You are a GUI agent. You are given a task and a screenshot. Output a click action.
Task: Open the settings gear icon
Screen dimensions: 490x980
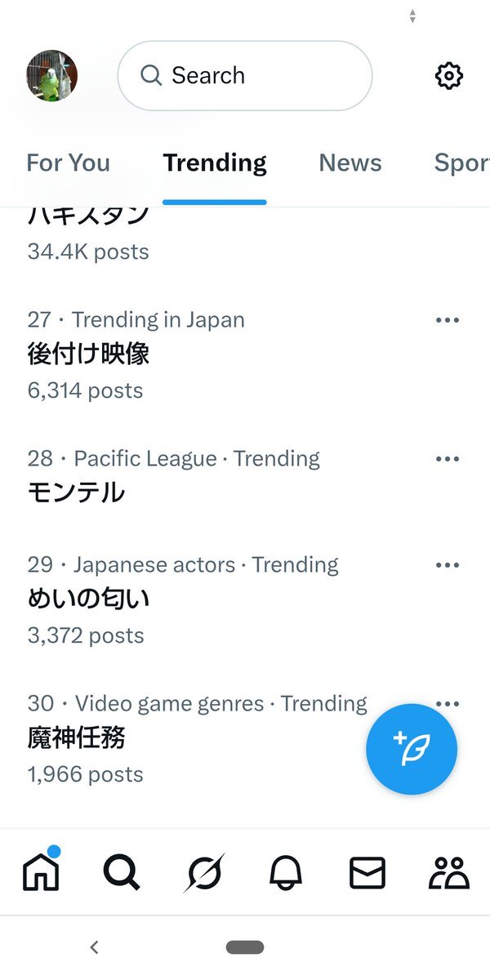[x=448, y=76]
